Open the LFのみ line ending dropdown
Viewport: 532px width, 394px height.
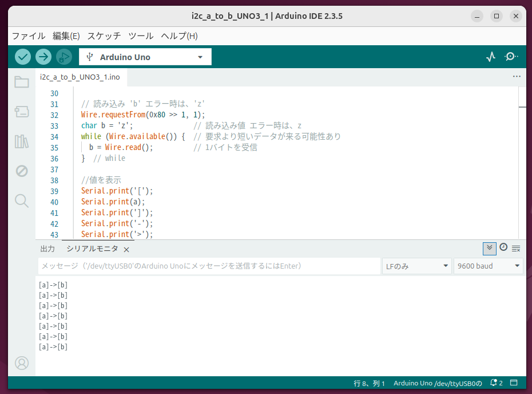point(416,266)
